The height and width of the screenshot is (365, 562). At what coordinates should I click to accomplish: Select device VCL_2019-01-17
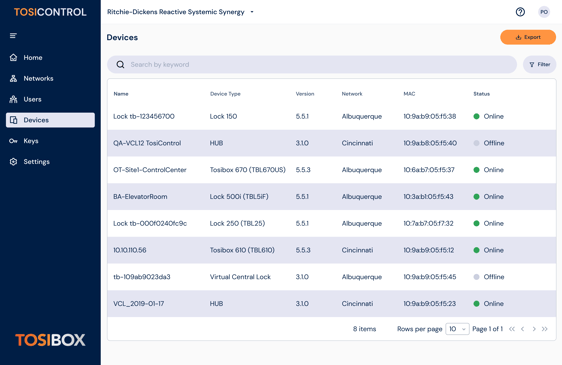[x=139, y=304]
